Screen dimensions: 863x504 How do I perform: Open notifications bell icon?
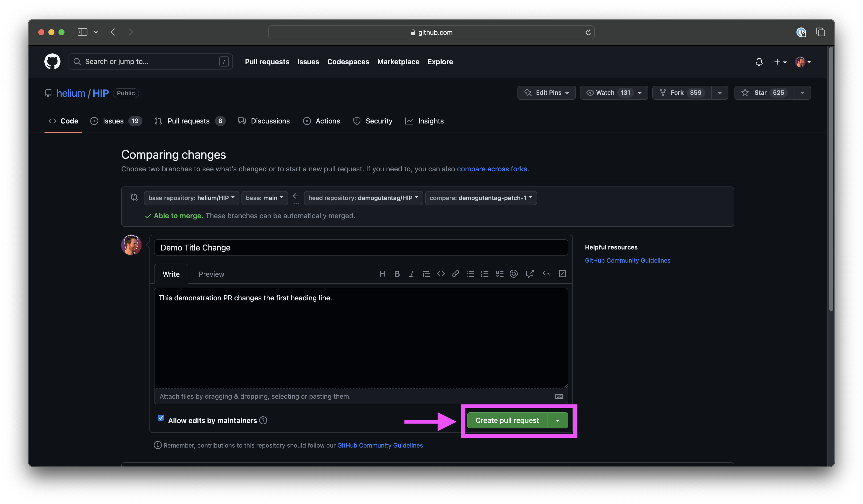click(x=759, y=62)
